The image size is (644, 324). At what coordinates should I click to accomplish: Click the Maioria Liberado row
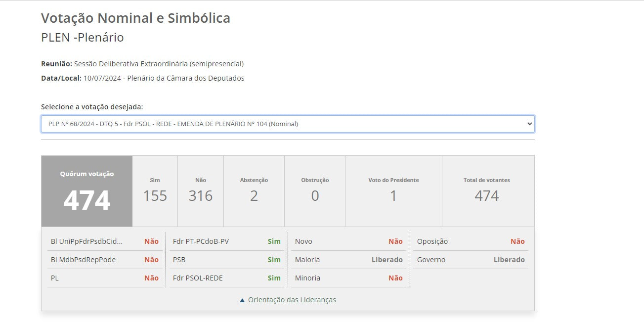pos(348,260)
